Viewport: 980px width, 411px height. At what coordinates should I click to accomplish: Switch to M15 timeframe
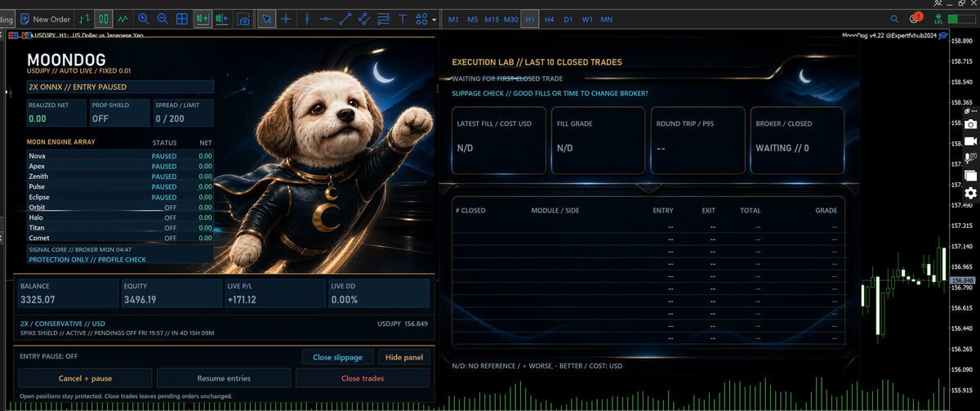point(492,19)
